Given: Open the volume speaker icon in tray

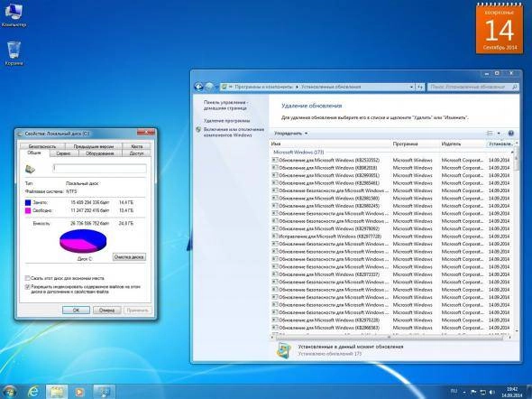Looking at the screenshot, I should coord(491,392).
